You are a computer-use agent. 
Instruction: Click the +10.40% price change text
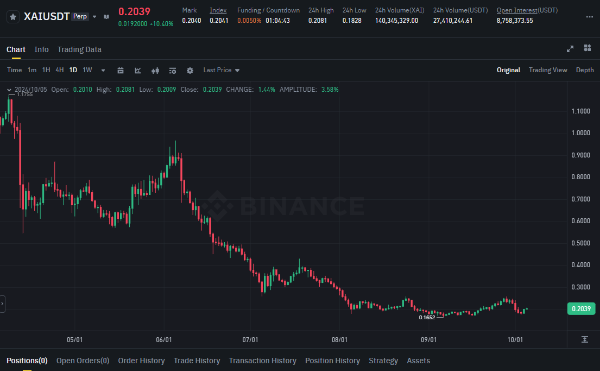pyautogui.click(x=161, y=24)
